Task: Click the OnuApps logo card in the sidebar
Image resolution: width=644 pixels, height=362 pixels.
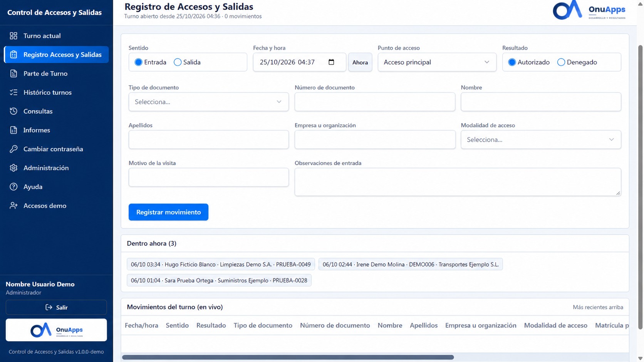Action: (x=56, y=330)
